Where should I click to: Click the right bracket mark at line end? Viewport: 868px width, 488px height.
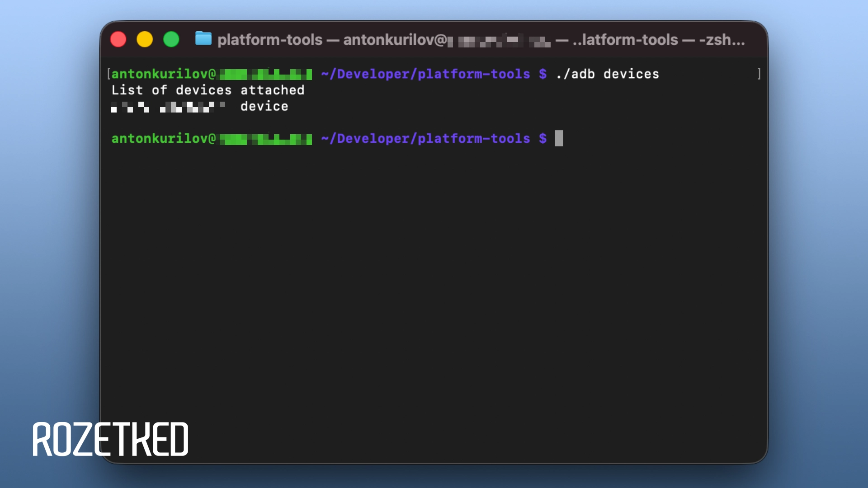[x=759, y=74]
